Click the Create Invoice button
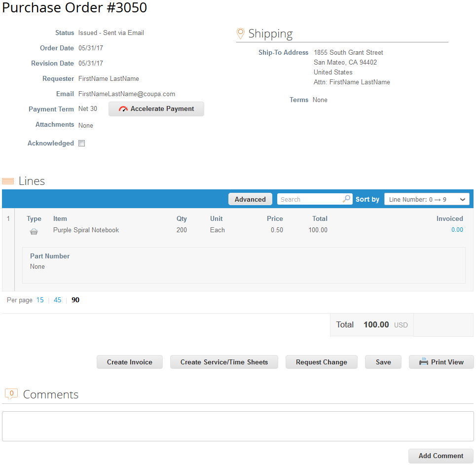The image size is (476, 465). [130, 362]
